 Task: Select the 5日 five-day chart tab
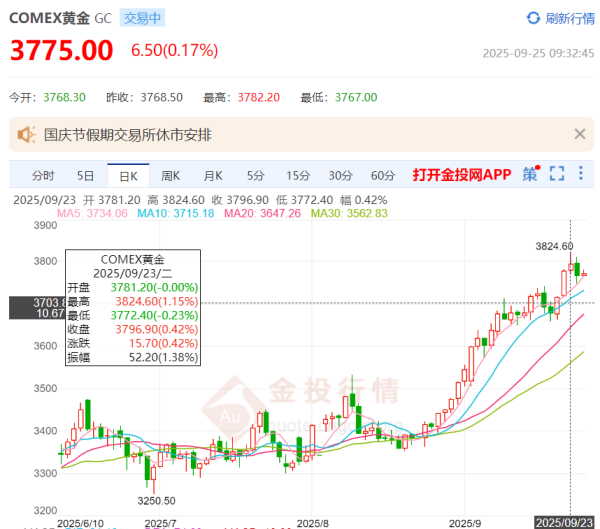[86, 175]
